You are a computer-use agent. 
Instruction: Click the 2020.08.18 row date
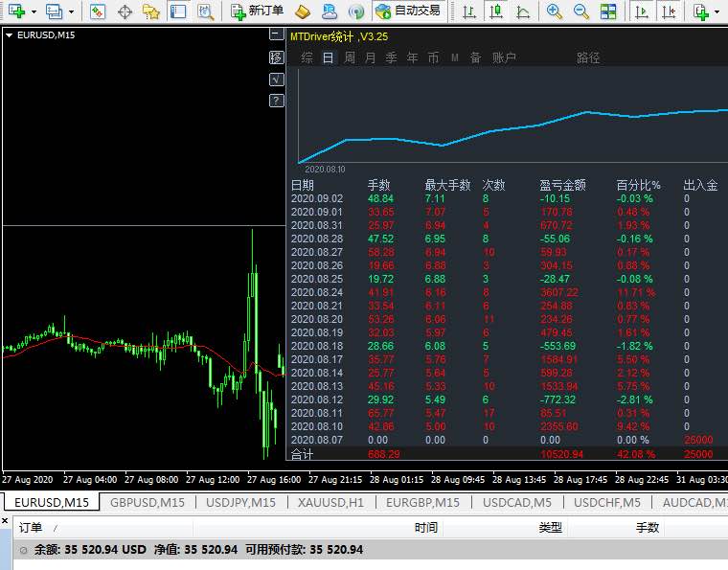click(x=317, y=346)
